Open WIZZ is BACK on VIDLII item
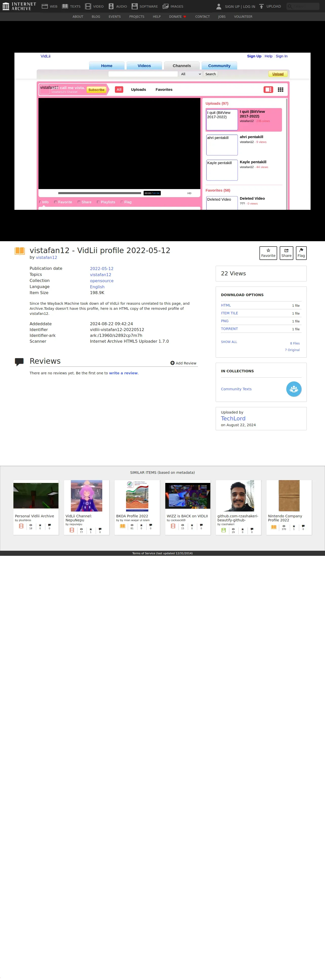The width and height of the screenshot is (325, 980). click(188, 507)
